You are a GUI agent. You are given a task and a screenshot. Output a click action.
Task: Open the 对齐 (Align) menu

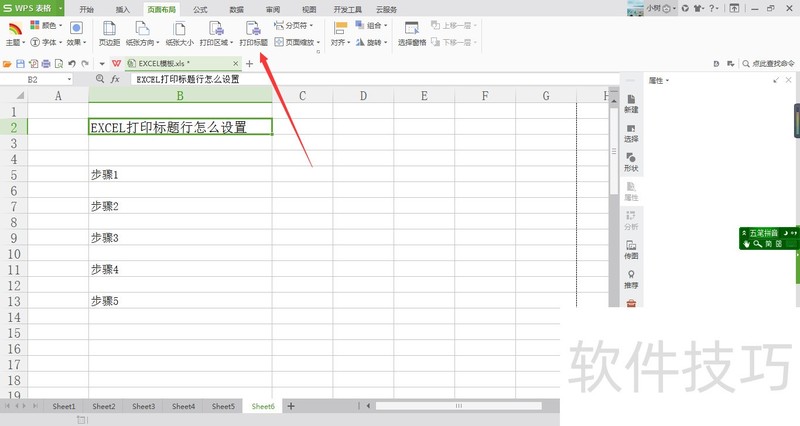coord(340,34)
